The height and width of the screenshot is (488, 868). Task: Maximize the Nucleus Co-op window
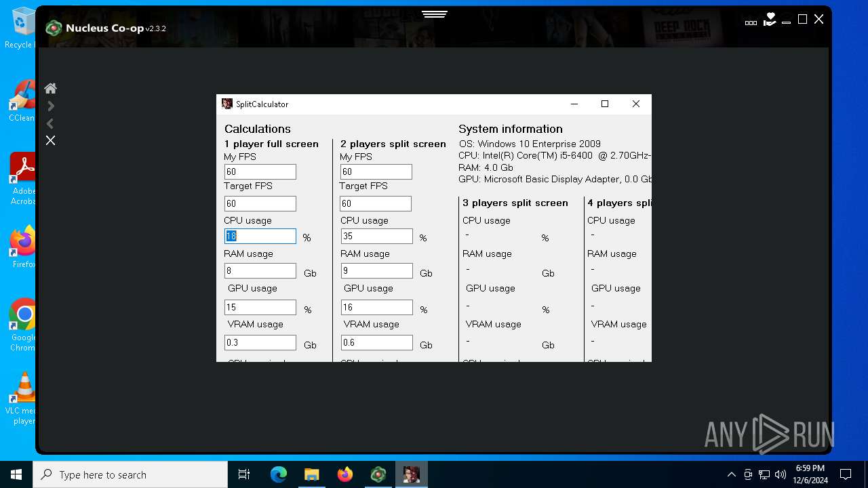802,20
